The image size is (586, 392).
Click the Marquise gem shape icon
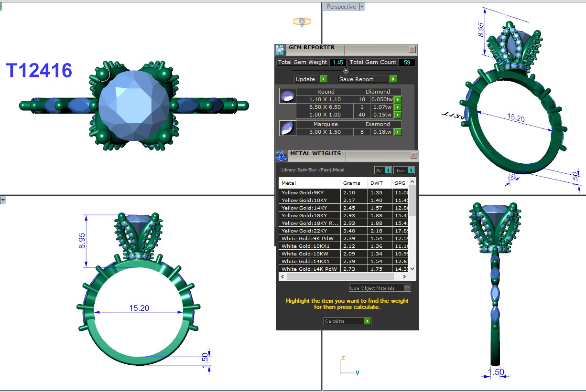pyautogui.click(x=287, y=128)
